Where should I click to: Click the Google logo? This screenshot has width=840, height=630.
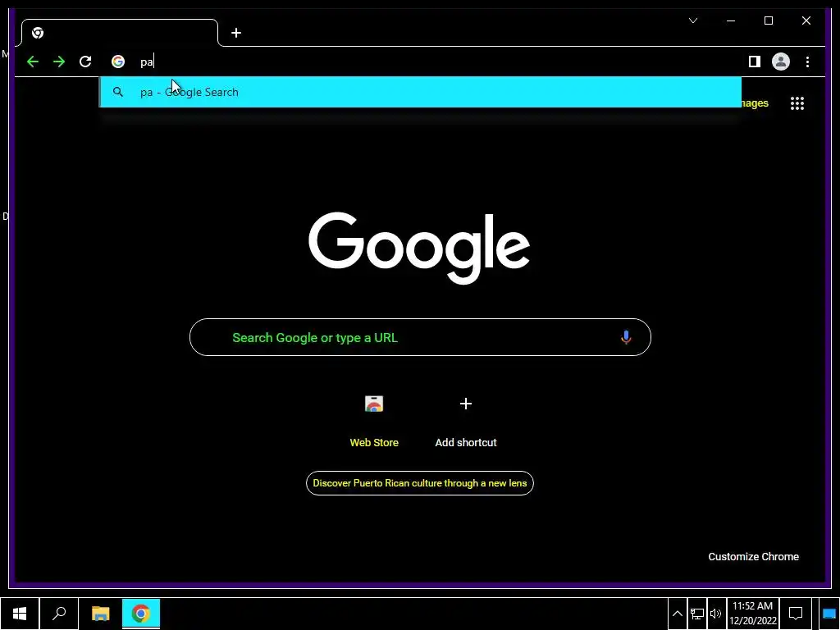click(x=419, y=248)
